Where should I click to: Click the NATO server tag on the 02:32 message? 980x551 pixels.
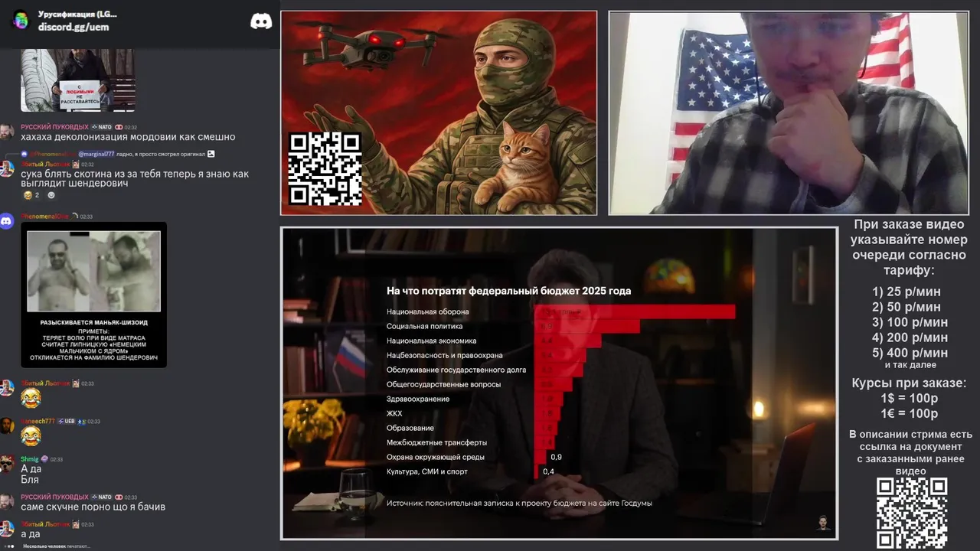point(101,127)
